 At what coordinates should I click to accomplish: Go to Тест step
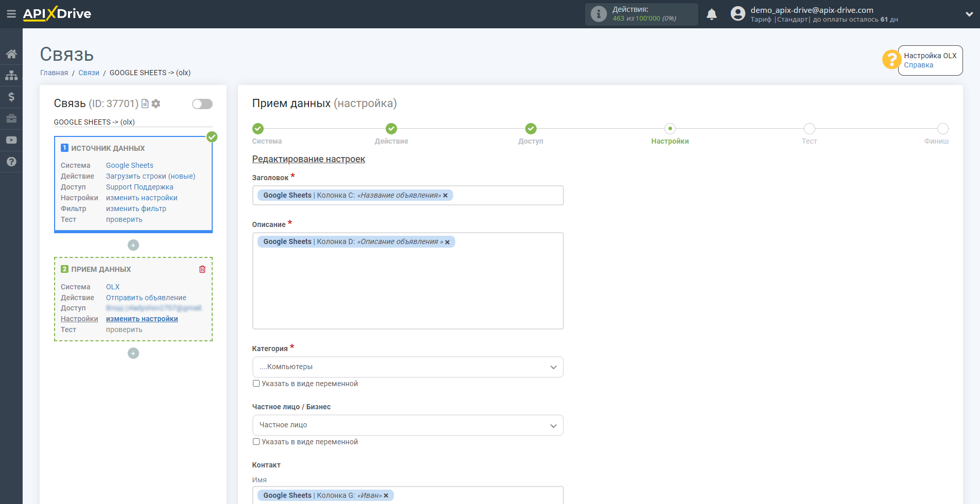click(x=810, y=129)
